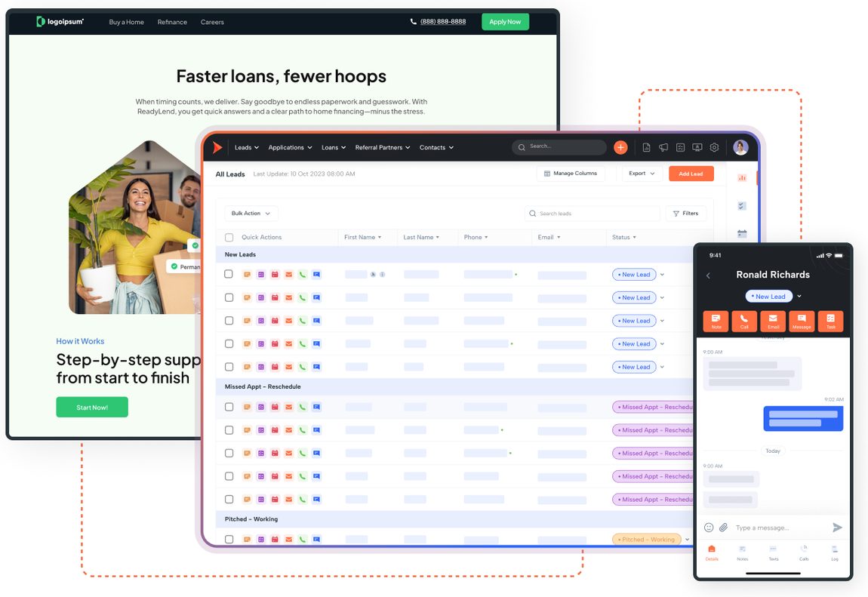Open settings gear in CRM navbar
The width and height of the screenshot is (868, 597).
click(714, 147)
